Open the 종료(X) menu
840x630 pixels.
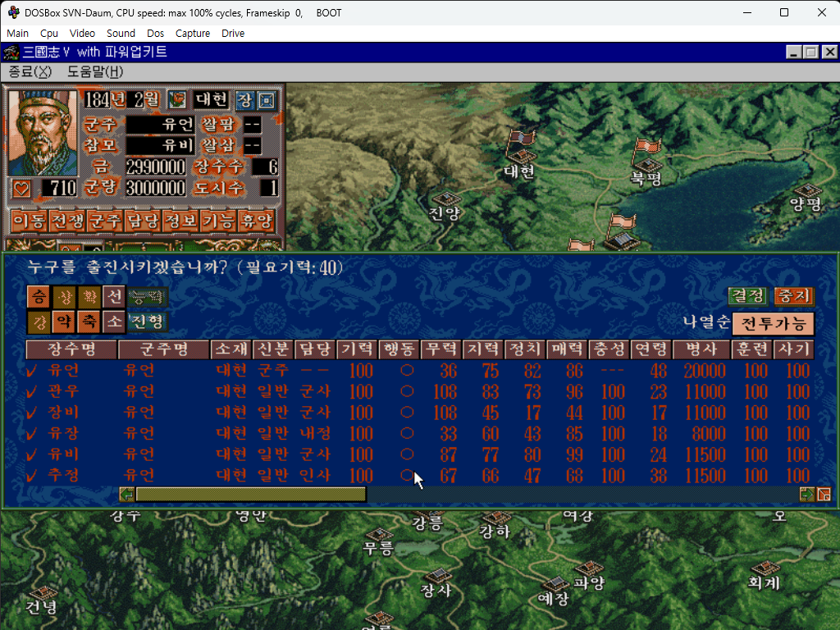point(30,72)
